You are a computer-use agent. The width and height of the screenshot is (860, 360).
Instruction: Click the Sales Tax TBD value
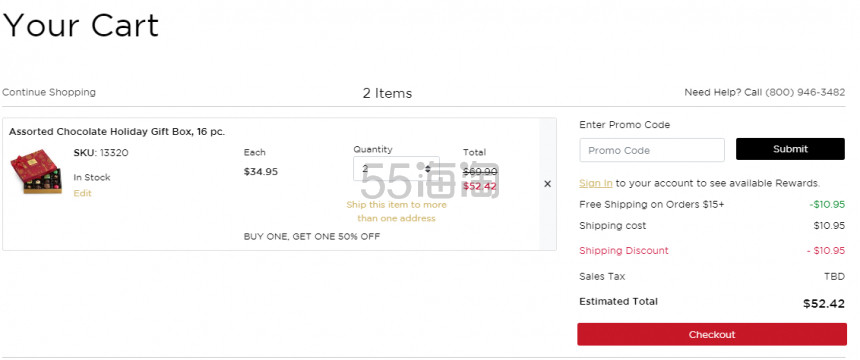tap(834, 277)
